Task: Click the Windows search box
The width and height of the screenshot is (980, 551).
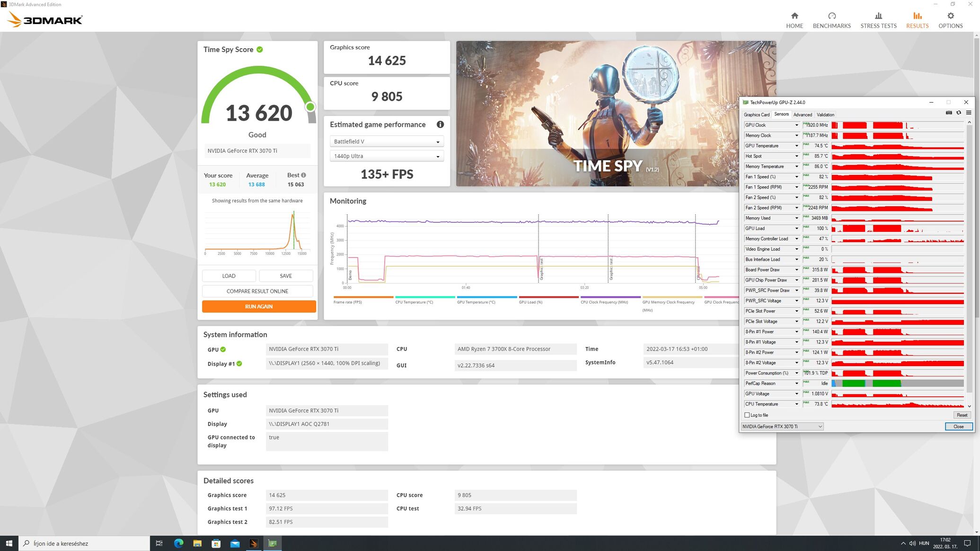Action: click(x=84, y=543)
